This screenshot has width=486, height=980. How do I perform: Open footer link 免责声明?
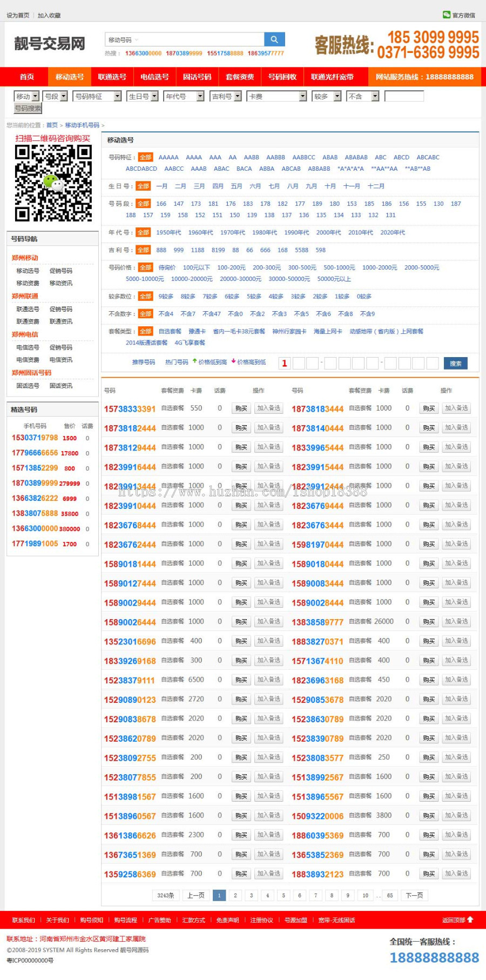click(227, 920)
